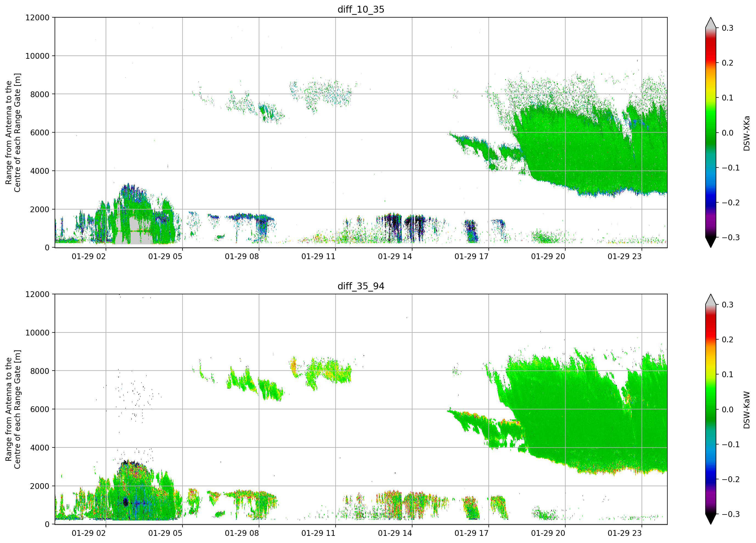Click '01-29 23' x tick under diff_10_35
This screenshot has height=543, width=756.
[x=625, y=256]
